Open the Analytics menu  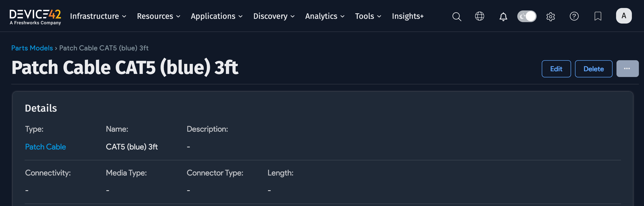[x=325, y=16]
